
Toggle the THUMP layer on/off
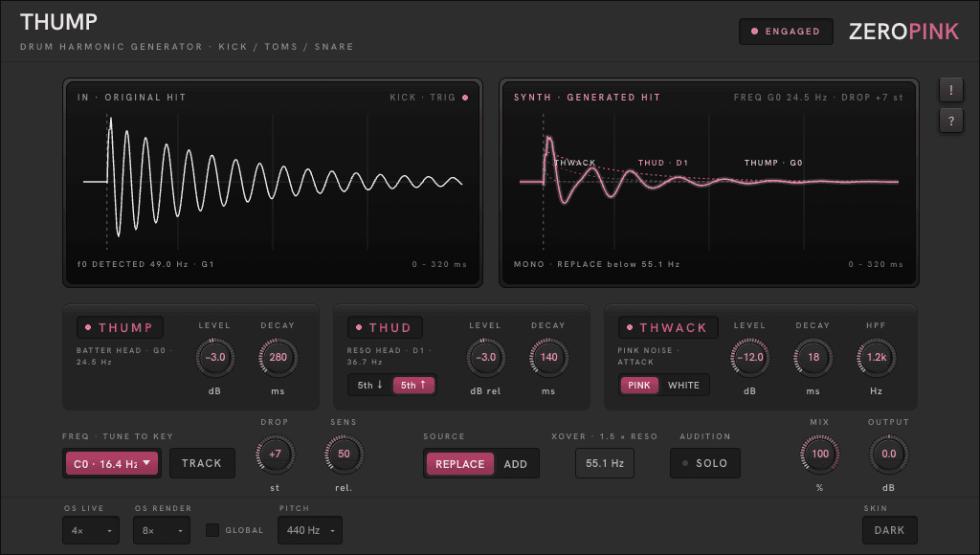coord(120,327)
